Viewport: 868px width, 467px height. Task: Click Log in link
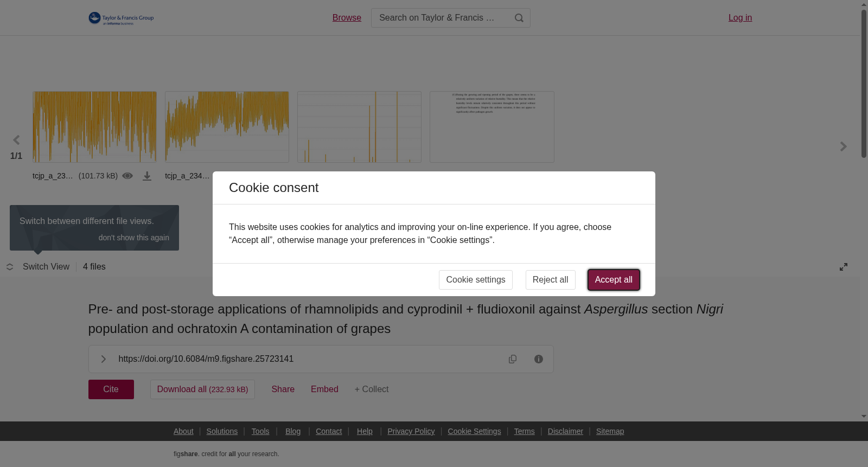pos(740,18)
